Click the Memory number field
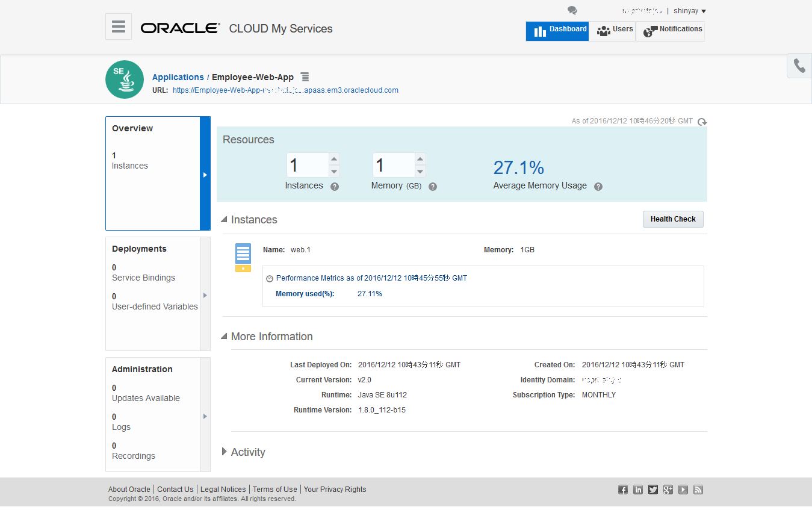Screen dimensions: 812x510 pos(394,165)
